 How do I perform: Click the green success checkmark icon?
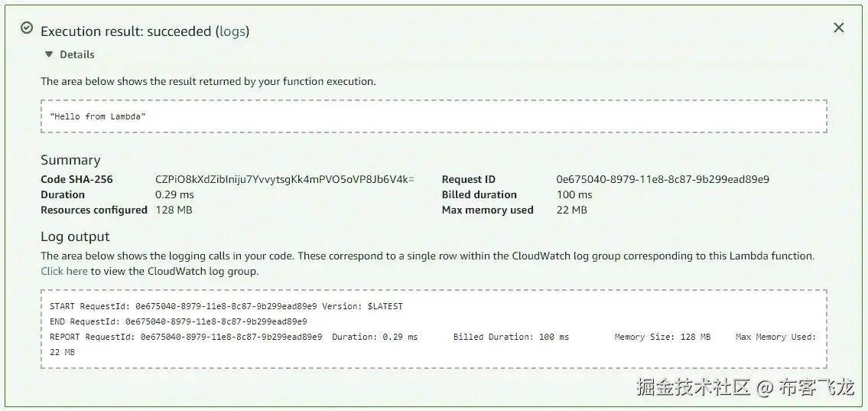point(27,28)
